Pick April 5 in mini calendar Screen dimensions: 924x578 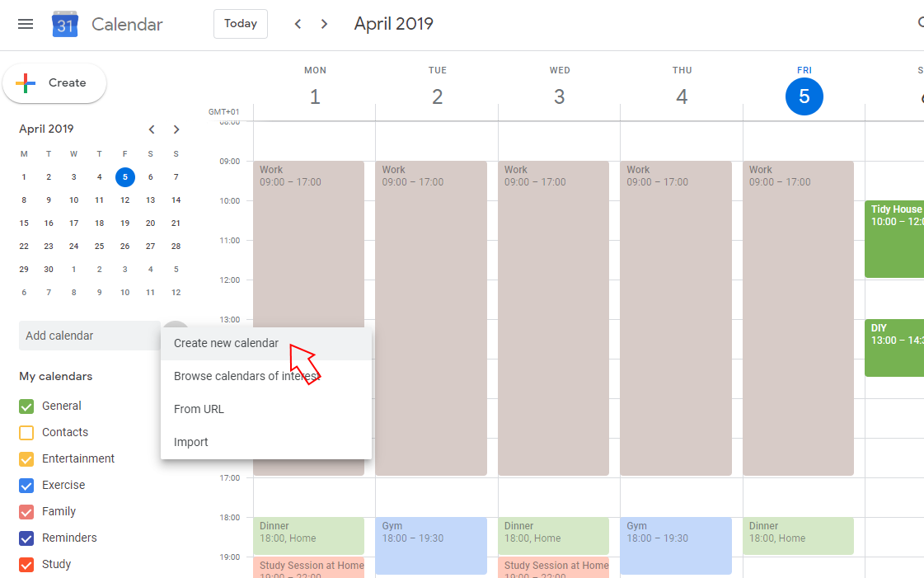pos(125,177)
